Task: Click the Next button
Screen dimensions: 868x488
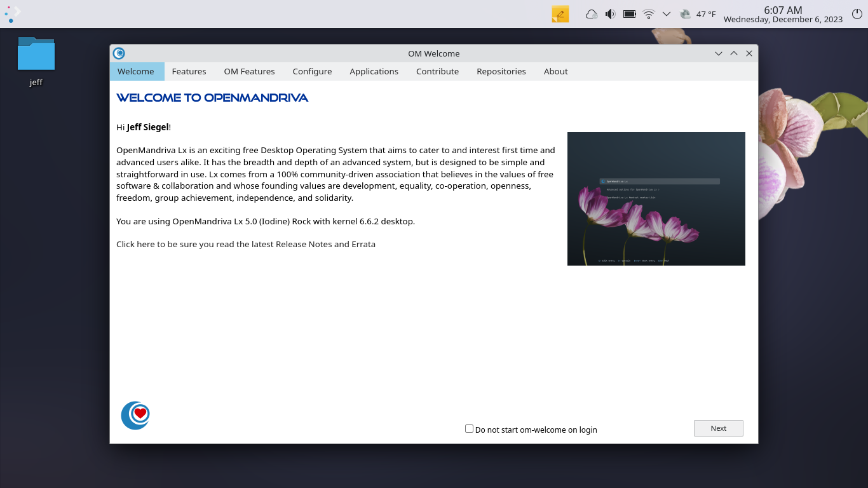Action: tap(718, 428)
